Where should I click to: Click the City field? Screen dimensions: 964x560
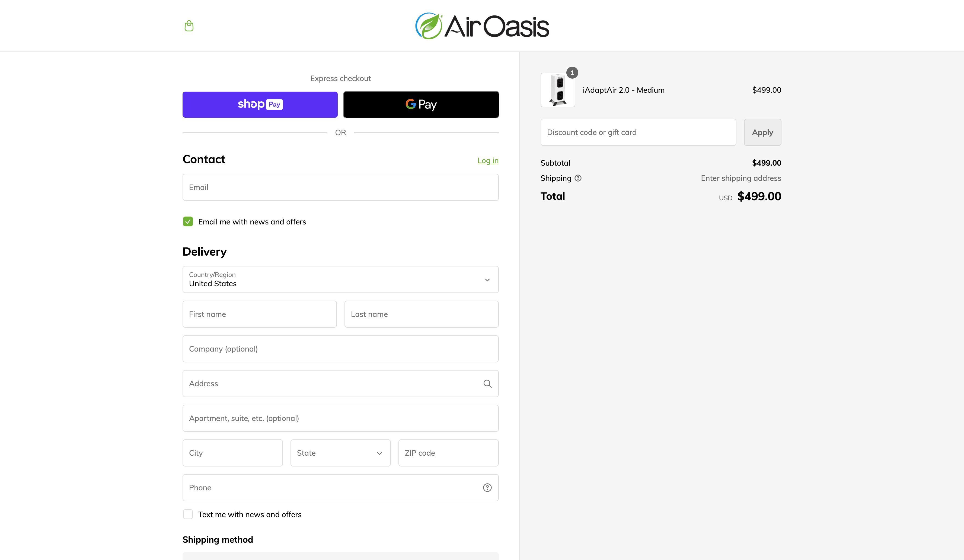coord(232,453)
